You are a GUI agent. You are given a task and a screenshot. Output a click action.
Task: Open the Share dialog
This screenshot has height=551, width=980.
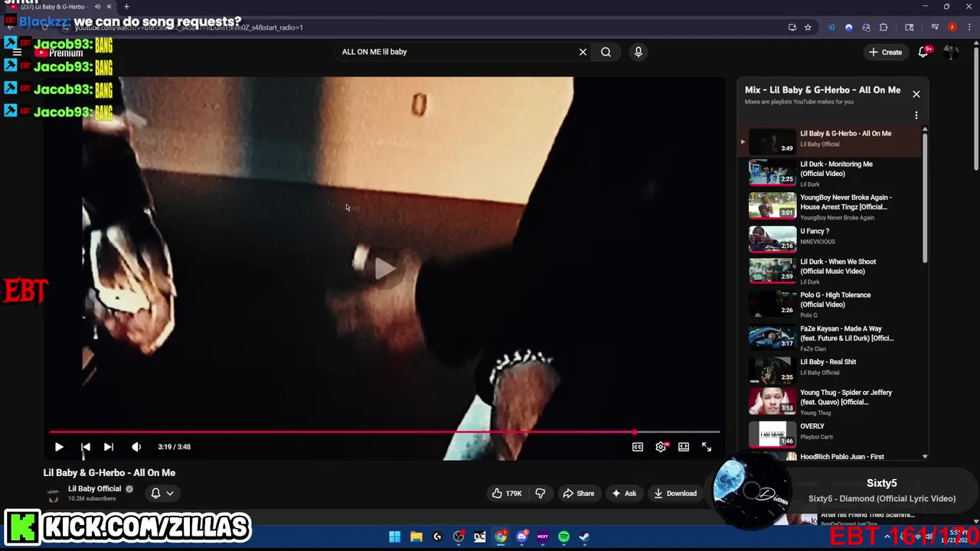(x=578, y=494)
